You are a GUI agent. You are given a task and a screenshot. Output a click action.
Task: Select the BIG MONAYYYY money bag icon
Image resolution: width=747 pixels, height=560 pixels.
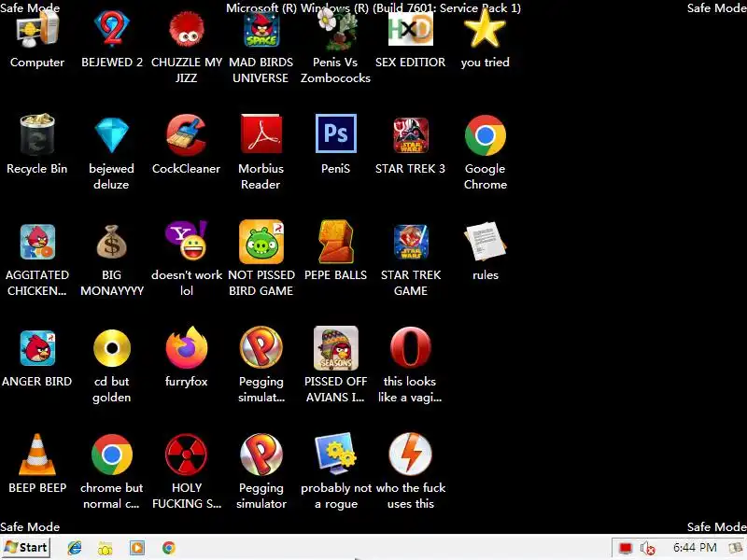pyautogui.click(x=112, y=242)
